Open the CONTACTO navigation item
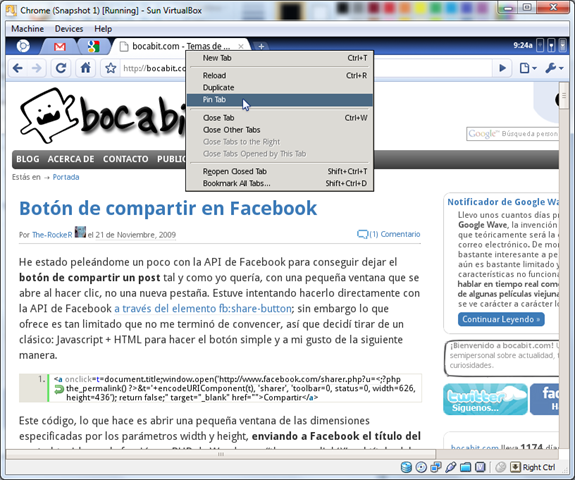Image resolution: width=575 pixels, height=480 pixels. coord(125,159)
